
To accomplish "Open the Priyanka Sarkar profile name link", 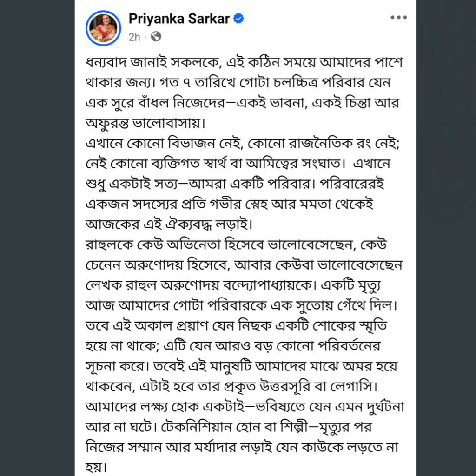I will point(179,19).
